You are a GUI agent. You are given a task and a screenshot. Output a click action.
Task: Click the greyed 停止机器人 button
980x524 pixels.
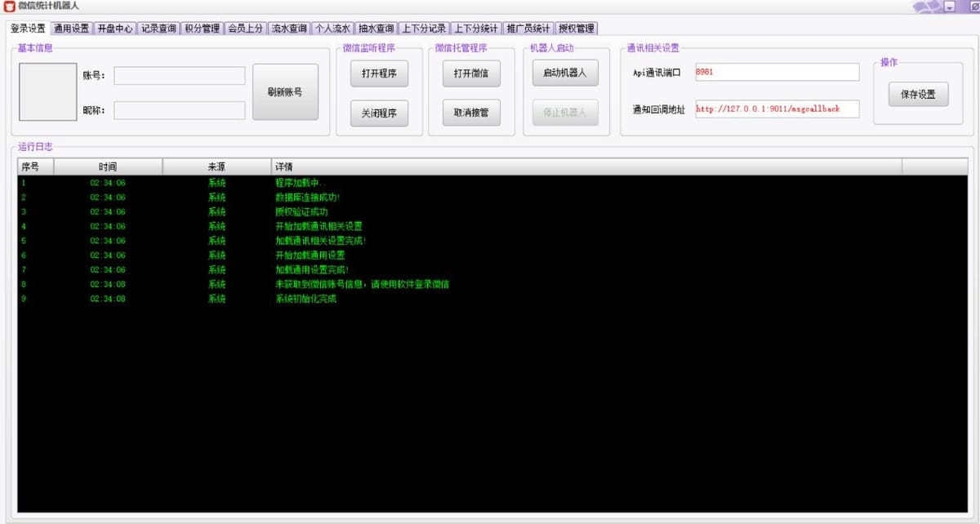pos(565,113)
